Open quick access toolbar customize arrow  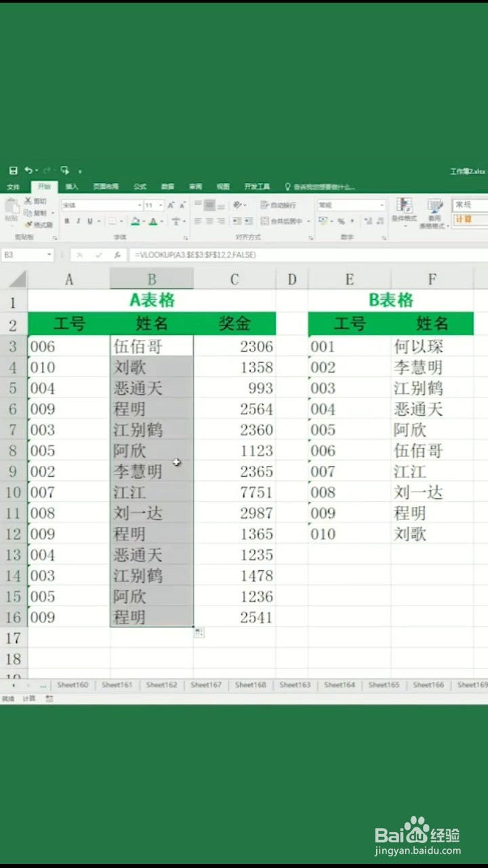coord(80,171)
